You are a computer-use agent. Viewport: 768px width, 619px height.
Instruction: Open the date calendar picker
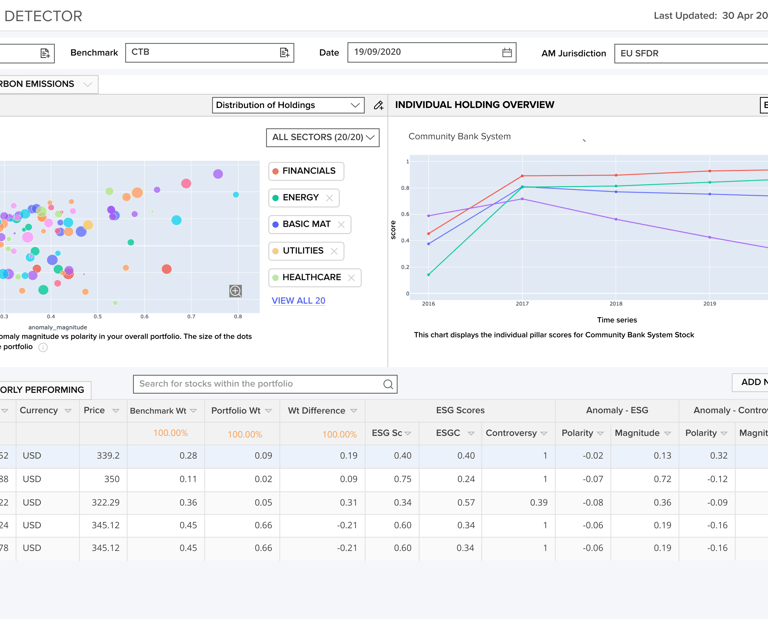pyautogui.click(x=506, y=53)
